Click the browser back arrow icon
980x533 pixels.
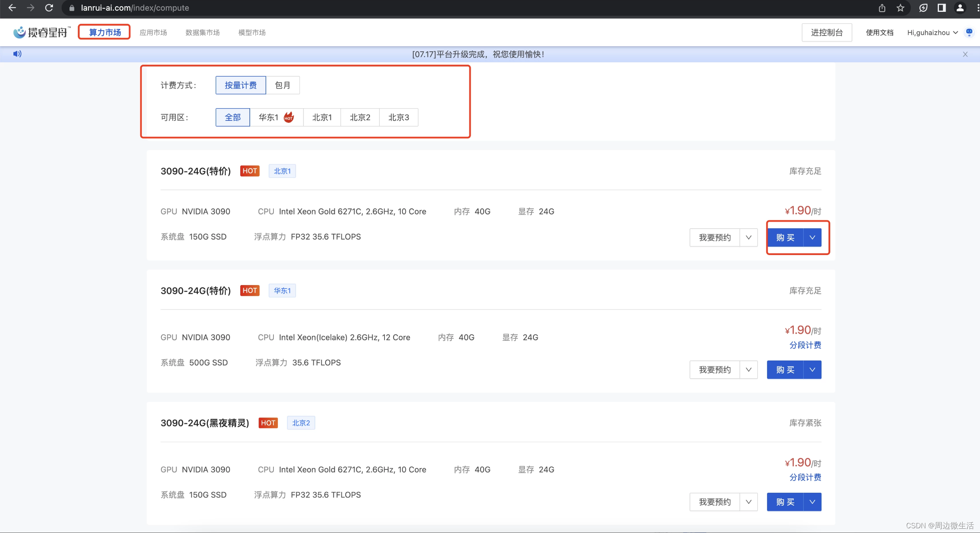pos(12,8)
